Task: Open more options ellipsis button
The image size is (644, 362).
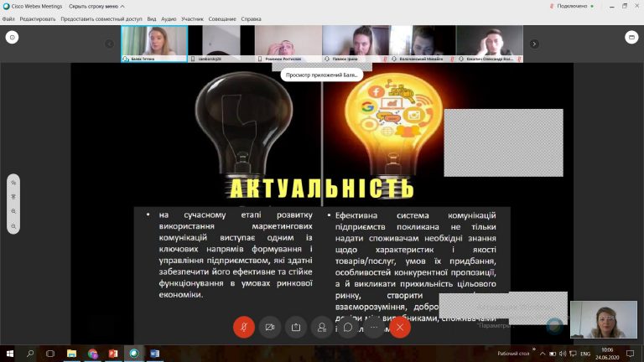Action: pyautogui.click(x=374, y=327)
